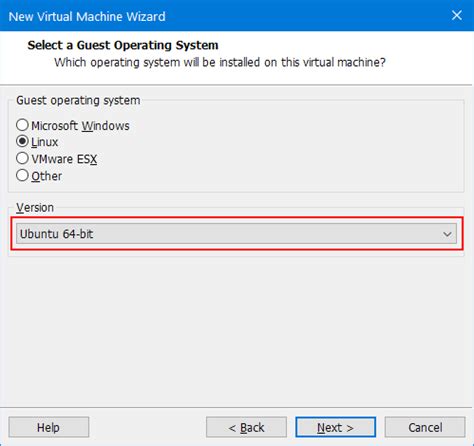This screenshot has width=474, height=446.
Task: Select the Microsoft Windows radio button
Action: point(22,125)
